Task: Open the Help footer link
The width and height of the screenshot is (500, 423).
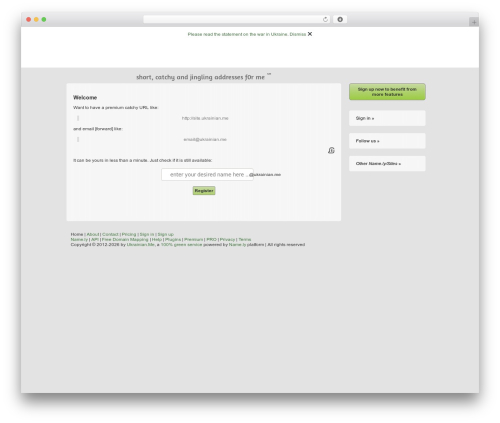Action: tap(157, 239)
